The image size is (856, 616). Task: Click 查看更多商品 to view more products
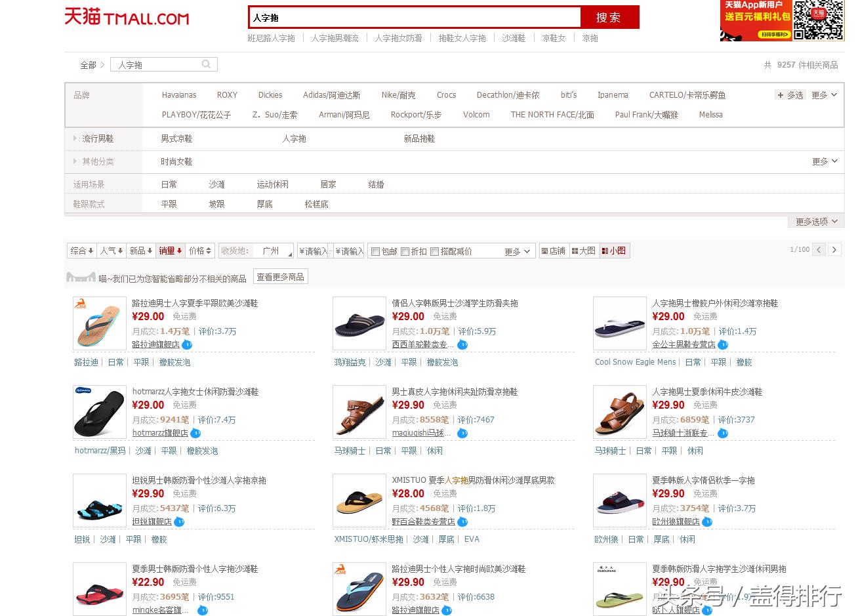pos(280,277)
